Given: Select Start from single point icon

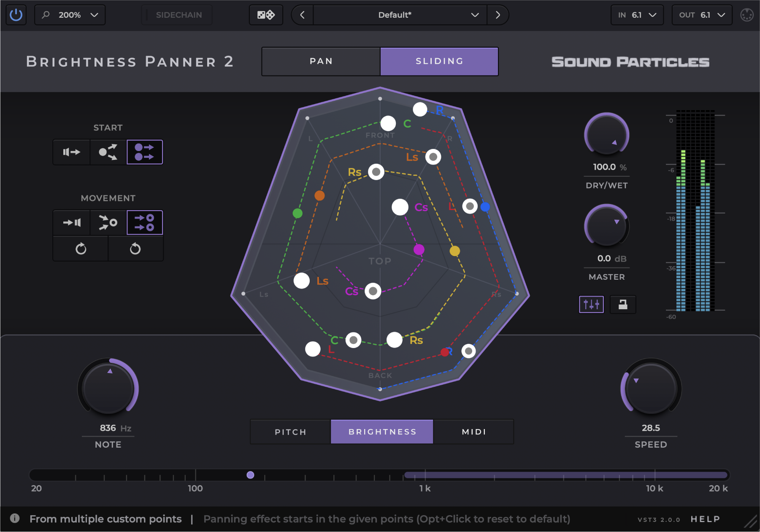Looking at the screenshot, I should [x=72, y=152].
